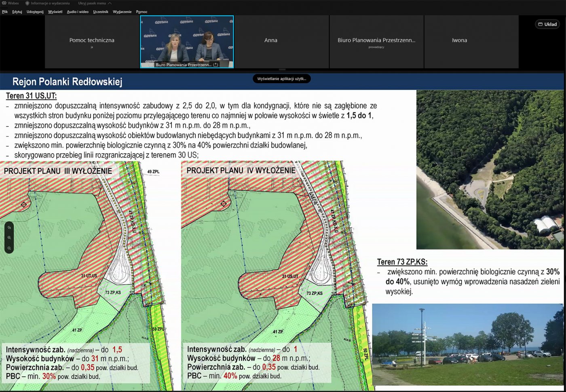Select the active speaker video thumbnail
This screenshot has width=566, height=392.
pyautogui.click(x=187, y=42)
